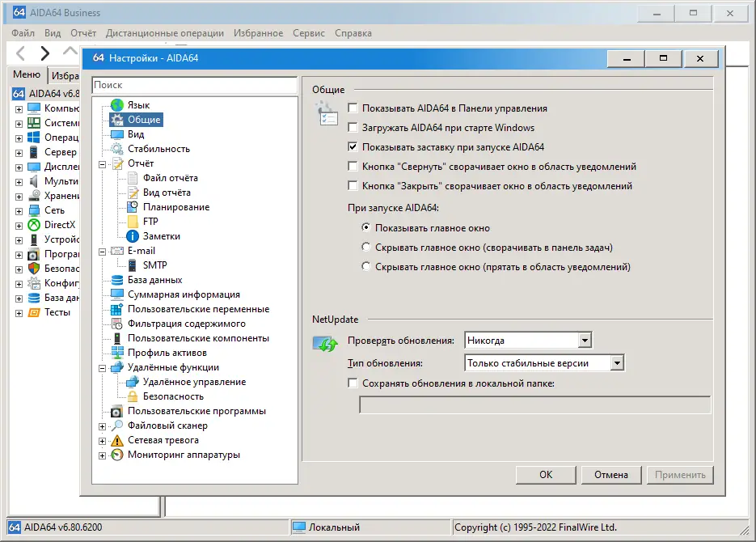Collapse the Удалённые функции node

[x=102, y=368]
